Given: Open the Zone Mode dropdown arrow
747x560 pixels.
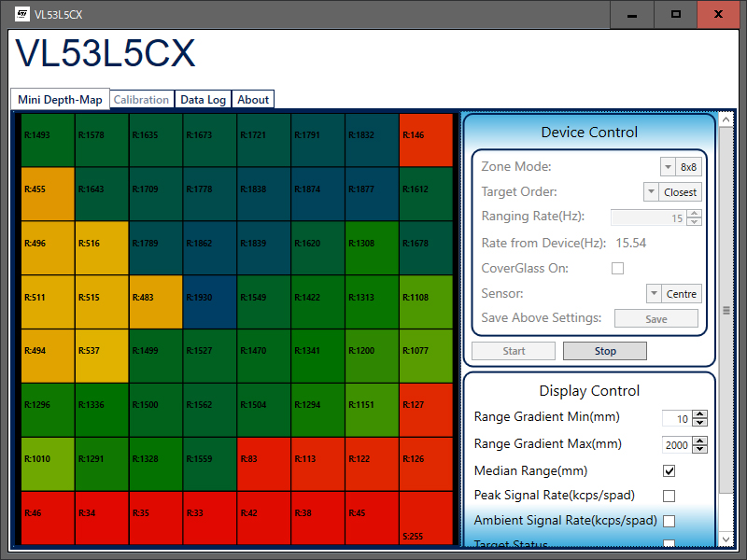Looking at the screenshot, I should click(668, 167).
